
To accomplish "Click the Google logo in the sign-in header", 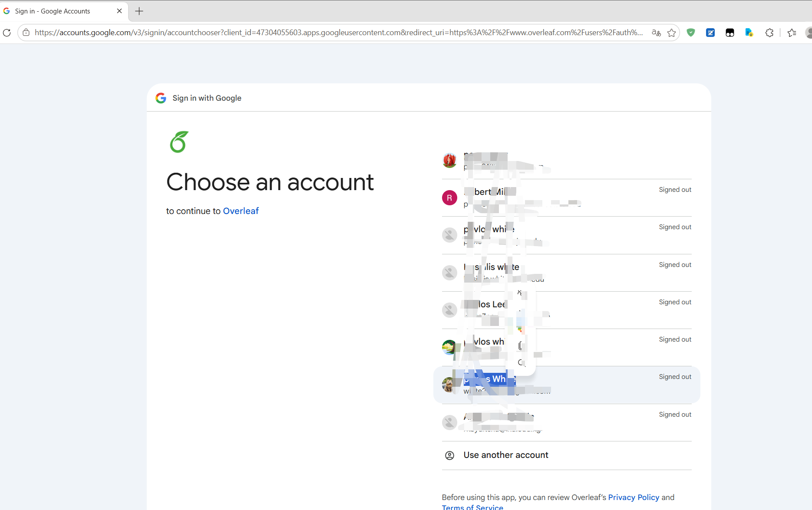I will 161,98.
